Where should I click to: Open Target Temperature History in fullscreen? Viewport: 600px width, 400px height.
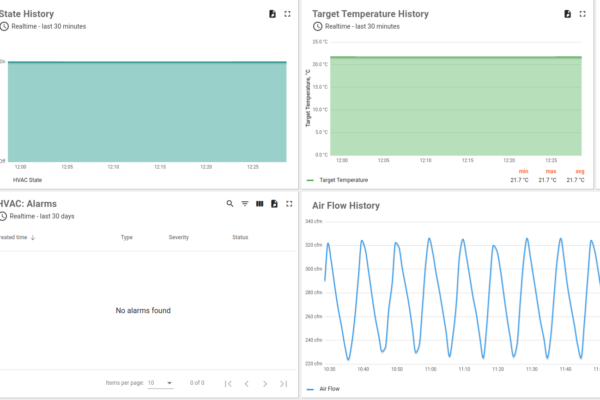pyautogui.click(x=584, y=14)
